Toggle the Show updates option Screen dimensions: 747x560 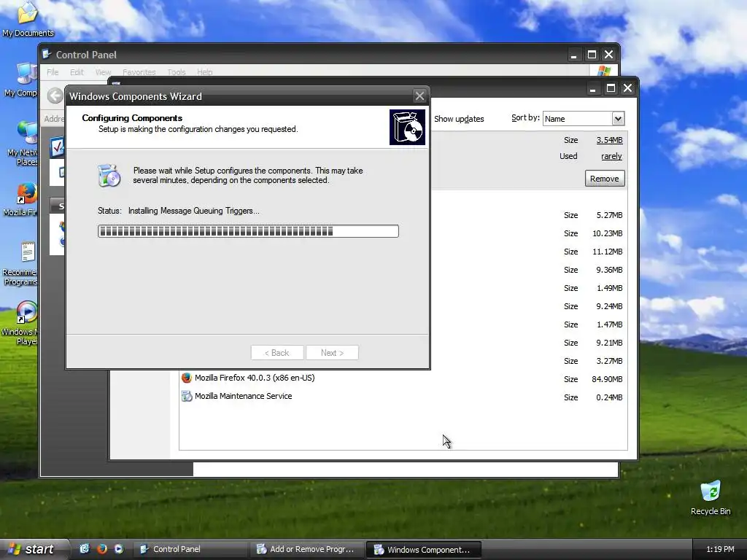459,119
